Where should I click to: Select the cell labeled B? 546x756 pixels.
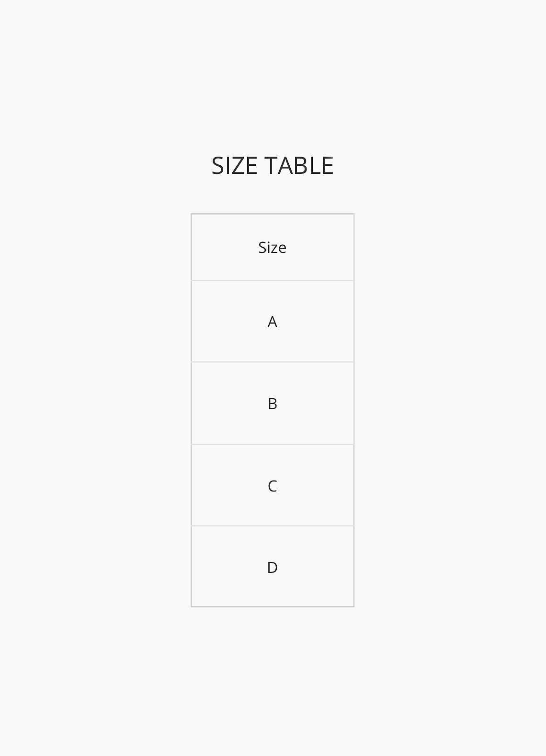273,403
